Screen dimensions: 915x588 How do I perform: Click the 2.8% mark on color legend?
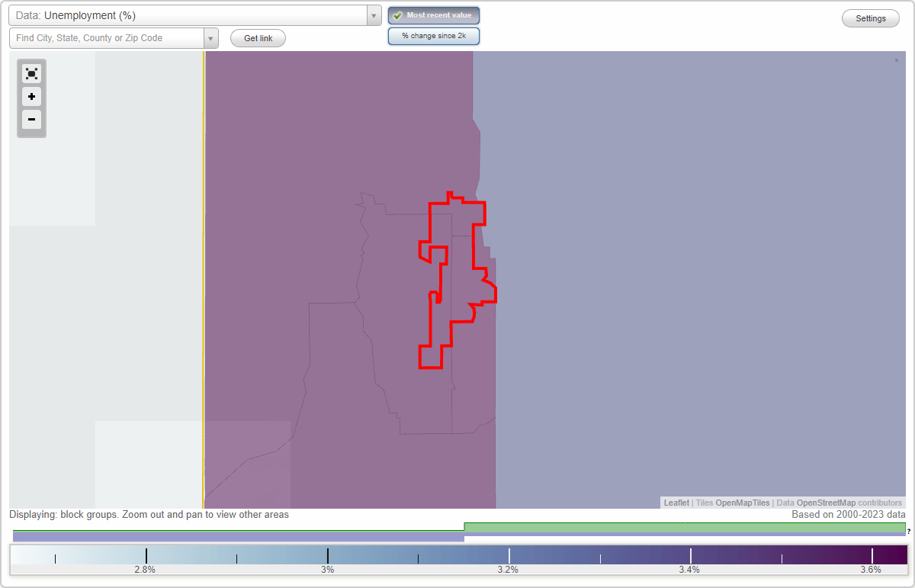[145, 570]
